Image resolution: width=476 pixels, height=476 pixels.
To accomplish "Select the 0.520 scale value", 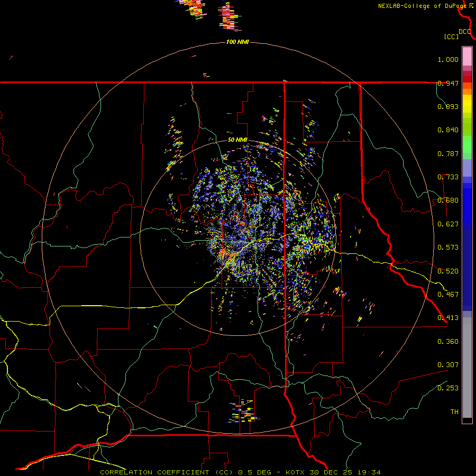I will (x=448, y=271).
